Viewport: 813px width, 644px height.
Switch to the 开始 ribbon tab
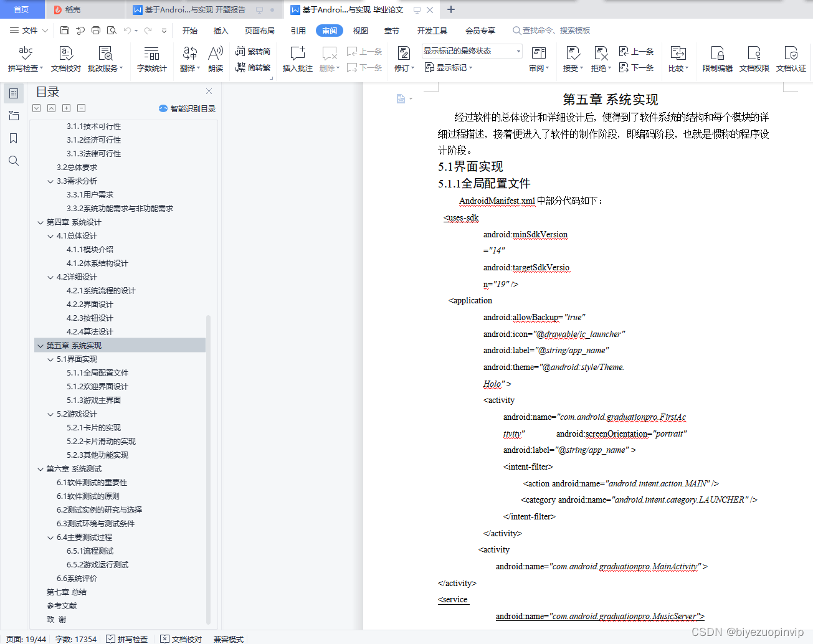click(190, 31)
